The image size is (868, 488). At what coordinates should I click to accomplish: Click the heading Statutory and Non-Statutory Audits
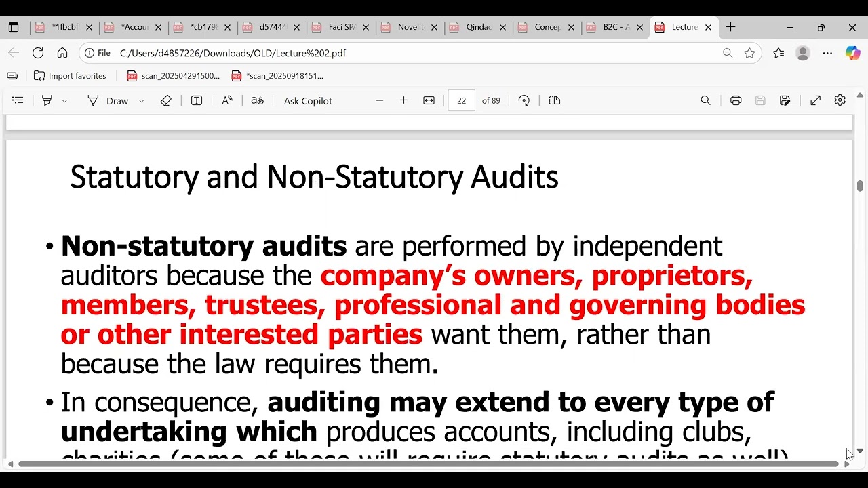[314, 177]
